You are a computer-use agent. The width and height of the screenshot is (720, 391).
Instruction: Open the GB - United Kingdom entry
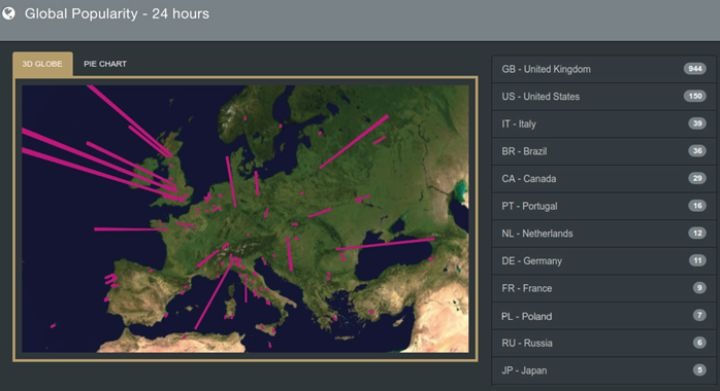pyautogui.click(x=604, y=69)
